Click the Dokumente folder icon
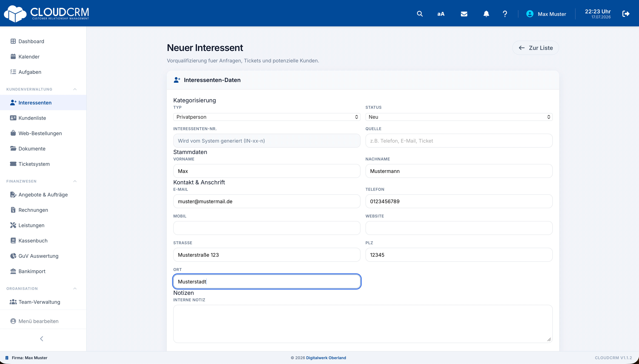Screen dimensions: 639x364 pyautogui.click(x=13, y=148)
